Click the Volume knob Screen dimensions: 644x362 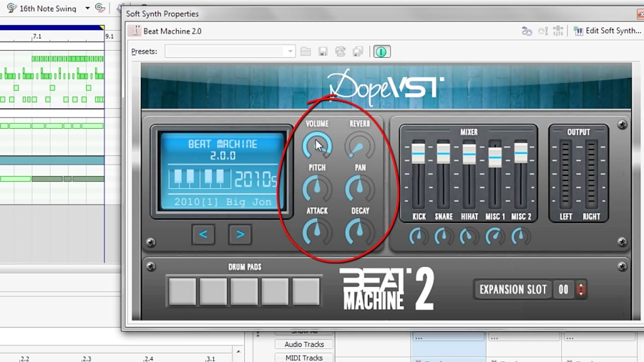pyautogui.click(x=317, y=145)
